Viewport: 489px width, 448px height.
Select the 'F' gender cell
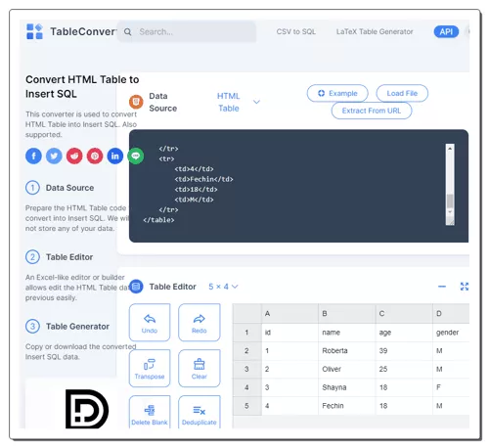[x=451, y=387]
